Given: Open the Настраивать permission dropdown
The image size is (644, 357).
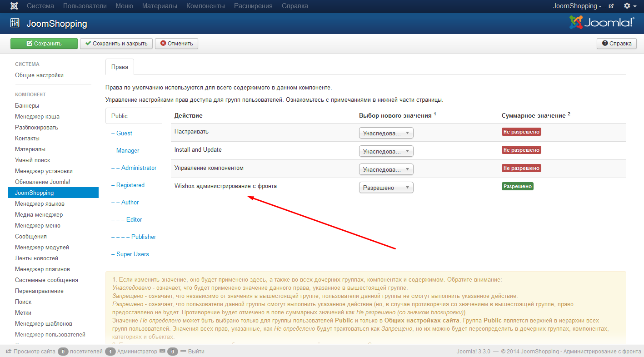Looking at the screenshot, I should 386,133.
